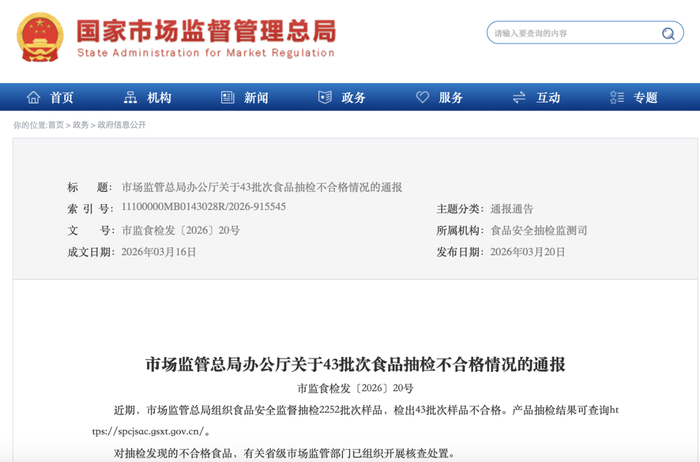Viewport: 700px width, 462px height.
Task: Click the 发布日期 field label
Action: (x=460, y=252)
